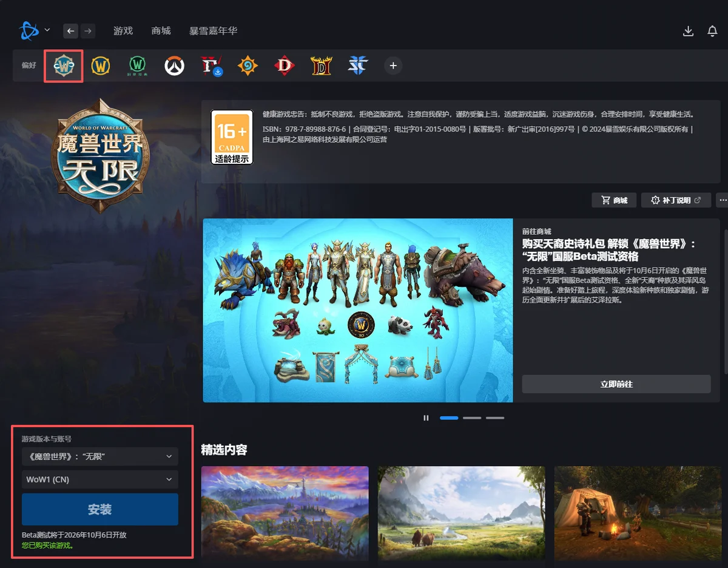Select the first carousel indicator
Image resolution: width=728 pixels, height=568 pixels.
click(x=449, y=418)
